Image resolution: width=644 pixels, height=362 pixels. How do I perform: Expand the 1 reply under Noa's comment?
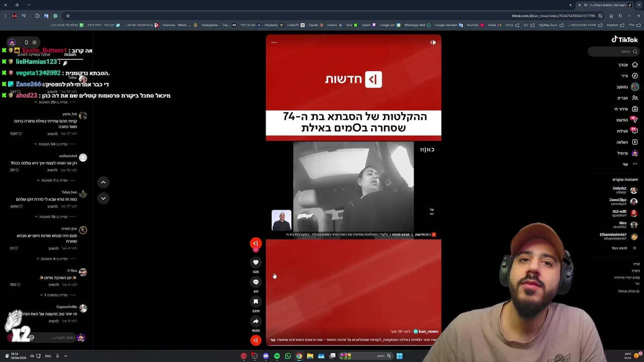point(57,295)
